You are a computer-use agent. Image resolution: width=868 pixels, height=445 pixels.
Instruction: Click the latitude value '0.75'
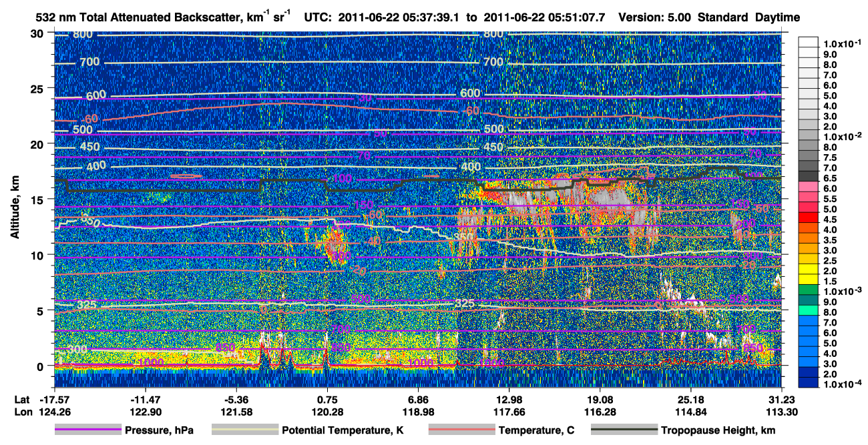[x=327, y=399]
